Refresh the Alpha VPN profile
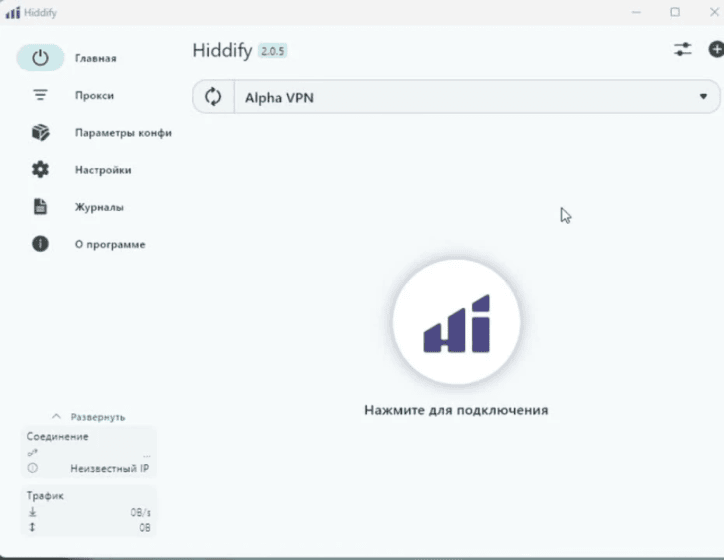The height and width of the screenshot is (560, 724). click(213, 97)
